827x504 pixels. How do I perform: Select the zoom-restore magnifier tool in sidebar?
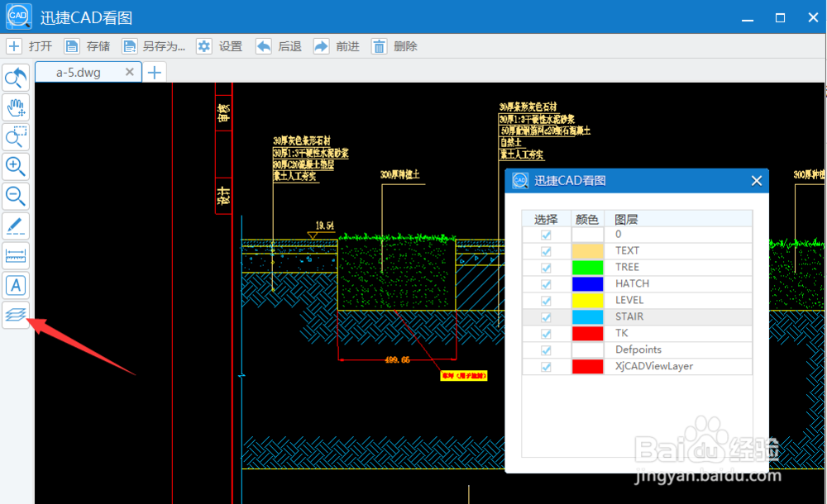(x=16, y=78)
